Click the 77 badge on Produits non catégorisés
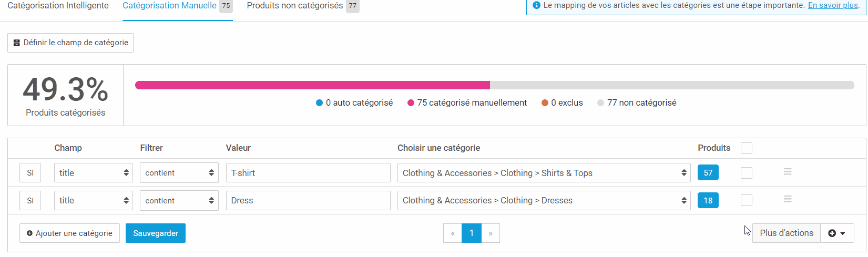 pyautogui.click(x=353, y=6)
